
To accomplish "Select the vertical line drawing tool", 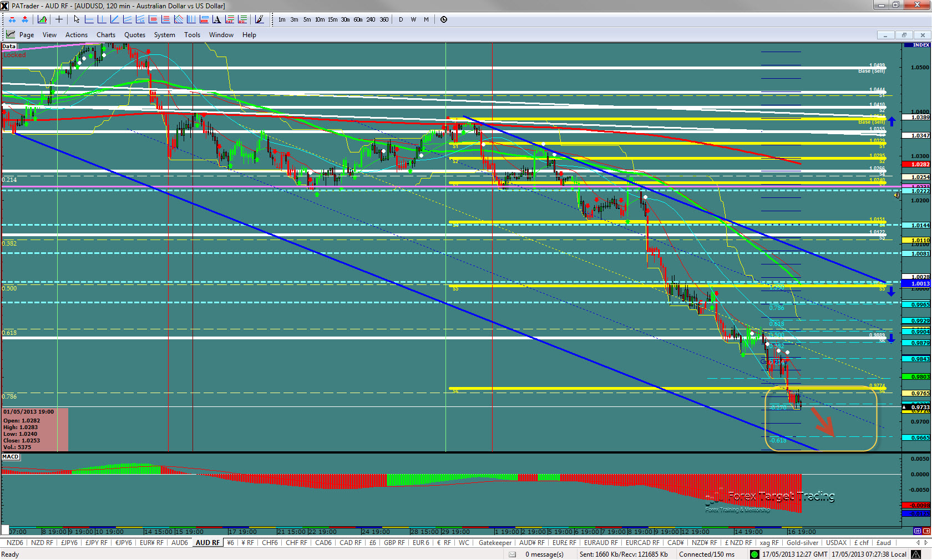I will pos(102,19).
